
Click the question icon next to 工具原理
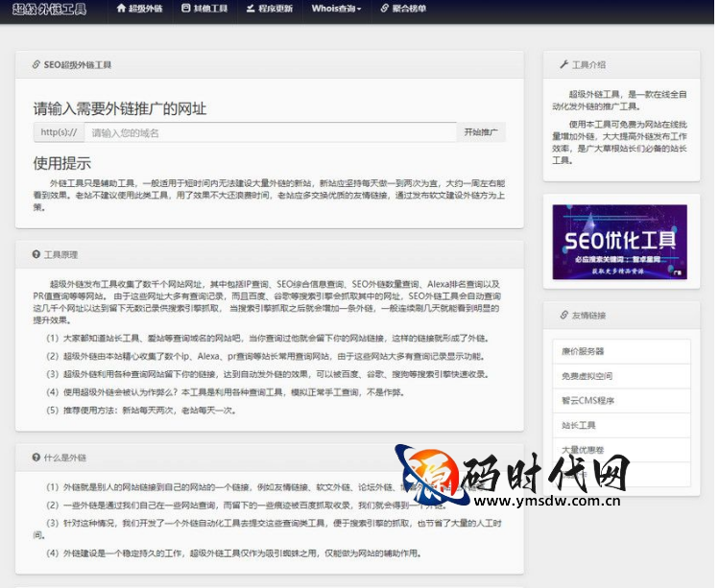36,255
